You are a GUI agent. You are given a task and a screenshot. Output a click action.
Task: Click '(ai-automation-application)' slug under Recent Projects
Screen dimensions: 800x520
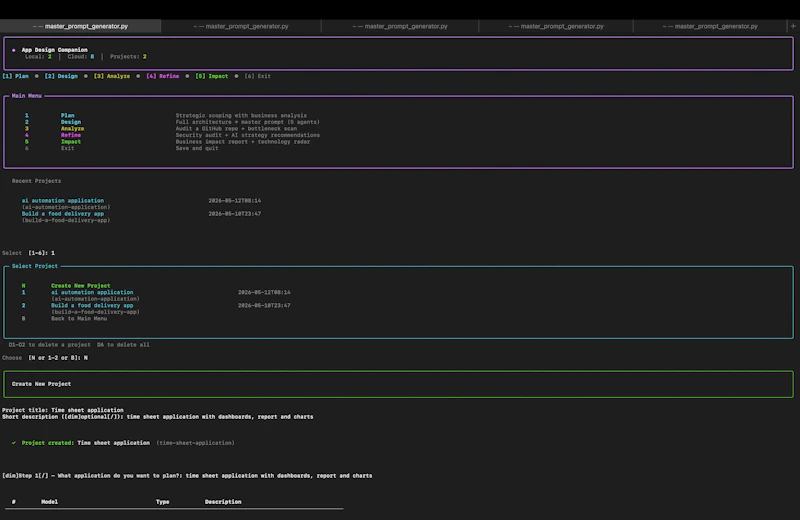tap(66, 207)
